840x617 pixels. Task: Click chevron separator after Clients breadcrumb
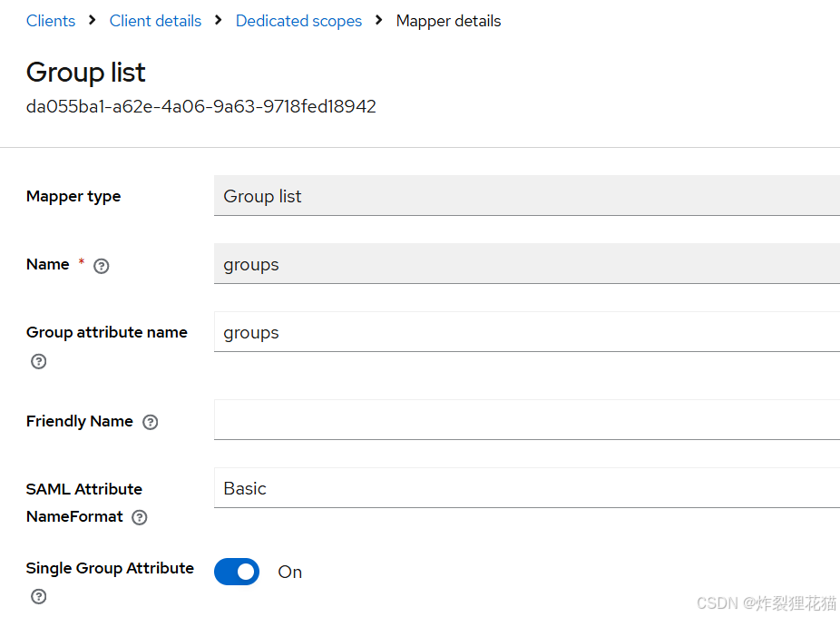(x=93, y=20)
